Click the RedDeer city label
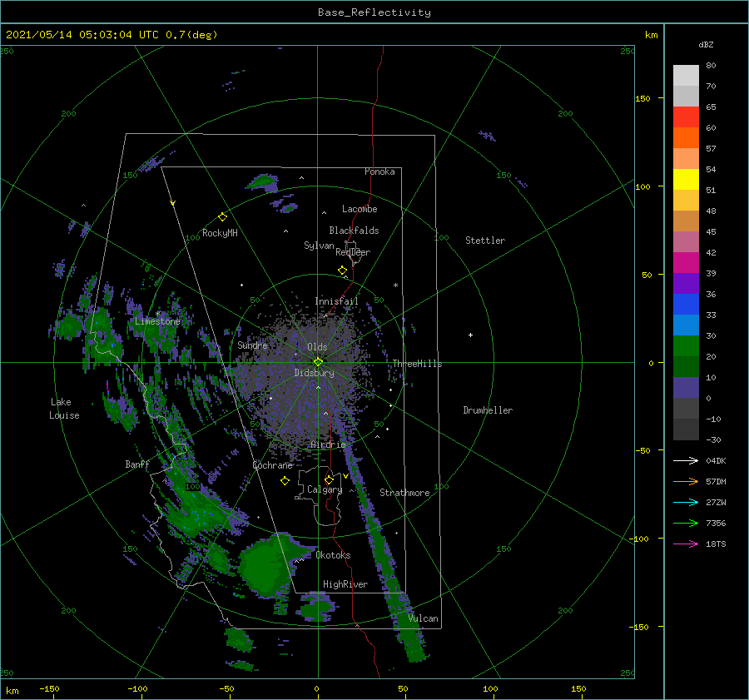The height and width of the screenshot is (700, 749). pyautogui.click(x=353, y=252)
